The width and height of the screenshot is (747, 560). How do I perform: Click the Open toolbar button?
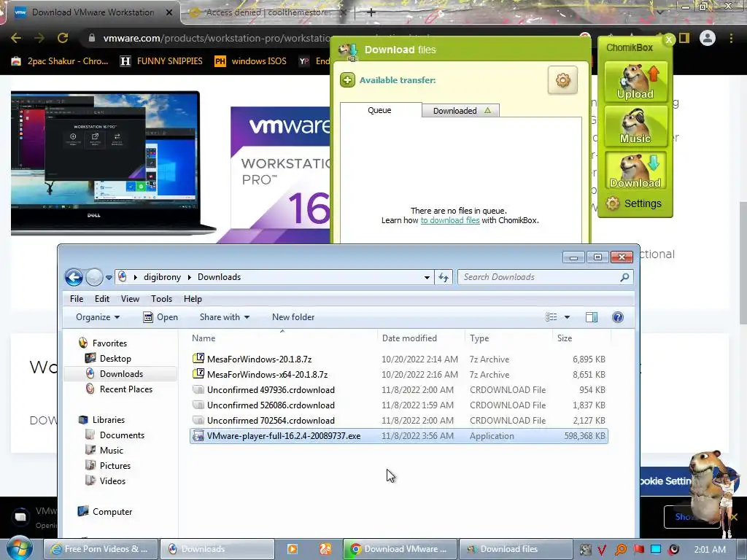coord(160,317)
